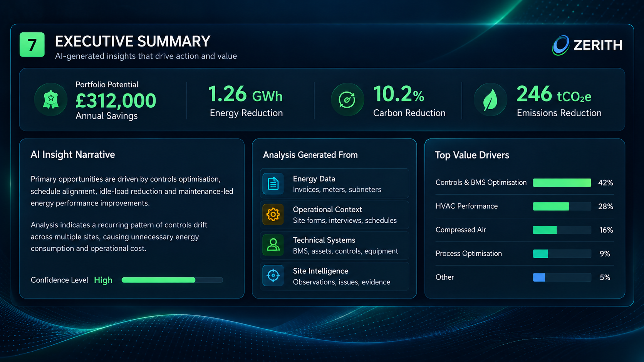Click the Portfolio Potential label

coord(107,85)
